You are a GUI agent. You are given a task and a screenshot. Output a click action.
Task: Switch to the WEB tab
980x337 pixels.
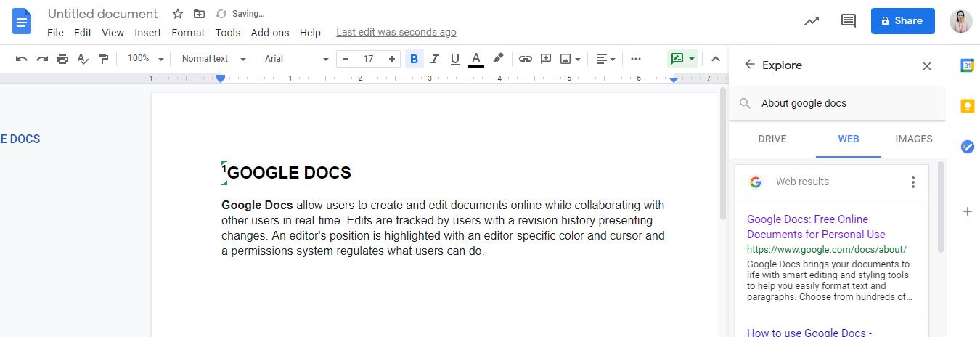(x=849, y=139)
